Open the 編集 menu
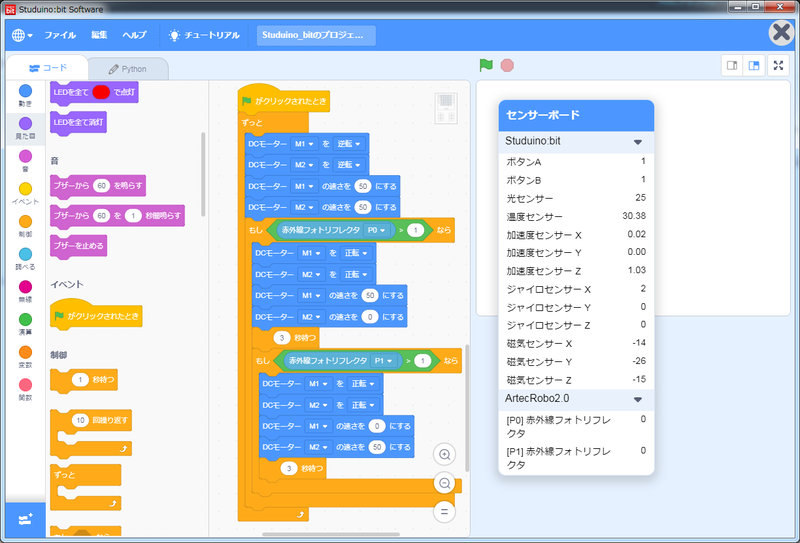 point(99,35)
